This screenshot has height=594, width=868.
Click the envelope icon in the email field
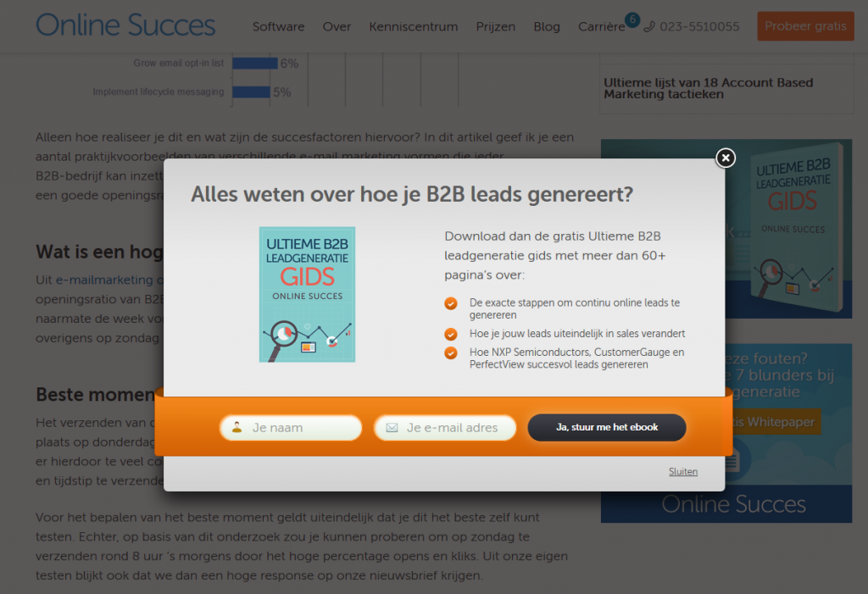click(x=392, y=428)
